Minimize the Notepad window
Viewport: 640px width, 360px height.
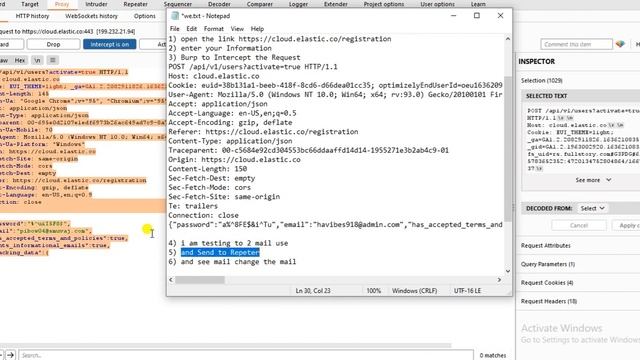(x=453, y=16)
